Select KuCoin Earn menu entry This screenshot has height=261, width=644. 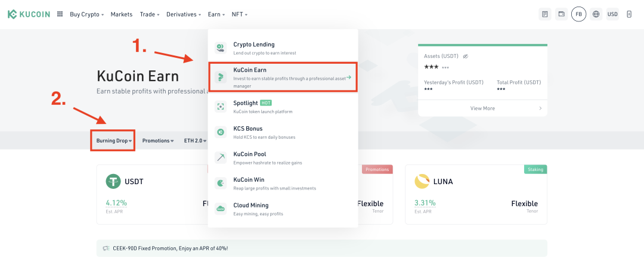click(283, 77)
